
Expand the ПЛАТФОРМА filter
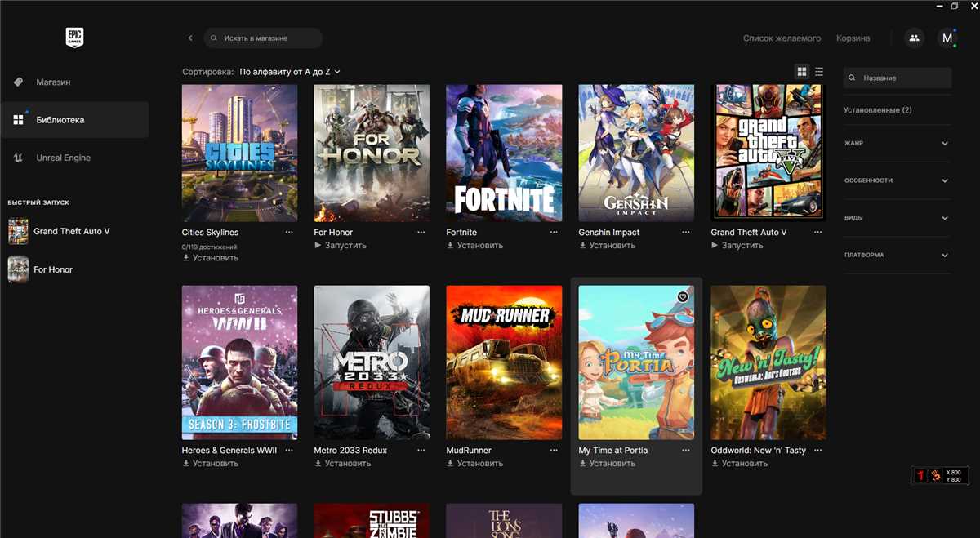point(898,256)
